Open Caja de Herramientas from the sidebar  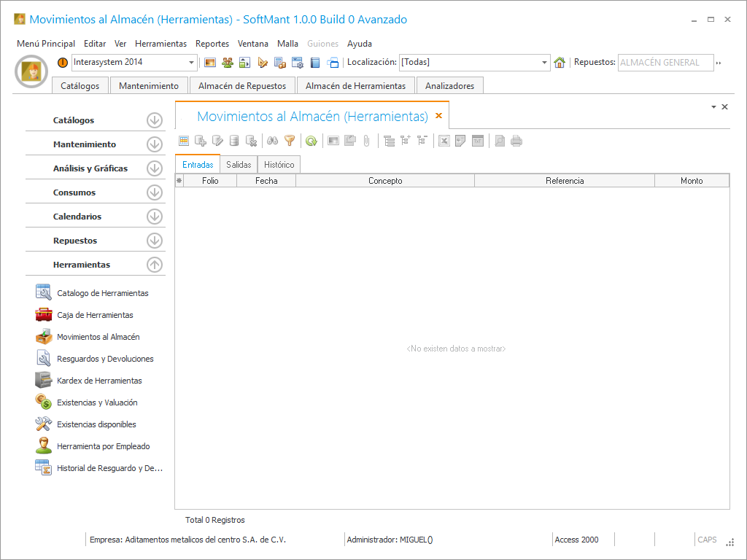click(95, 315)
